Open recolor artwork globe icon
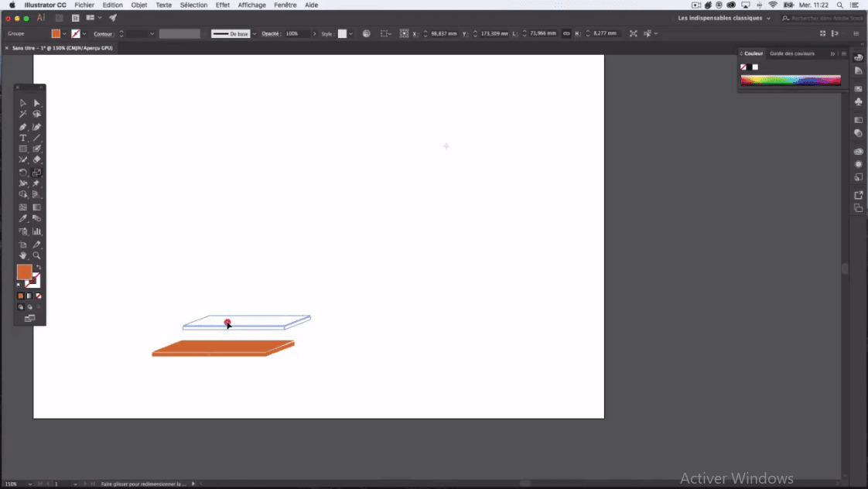Image resolution: width=868 pixels, height=489 pixels. [367, 34]
